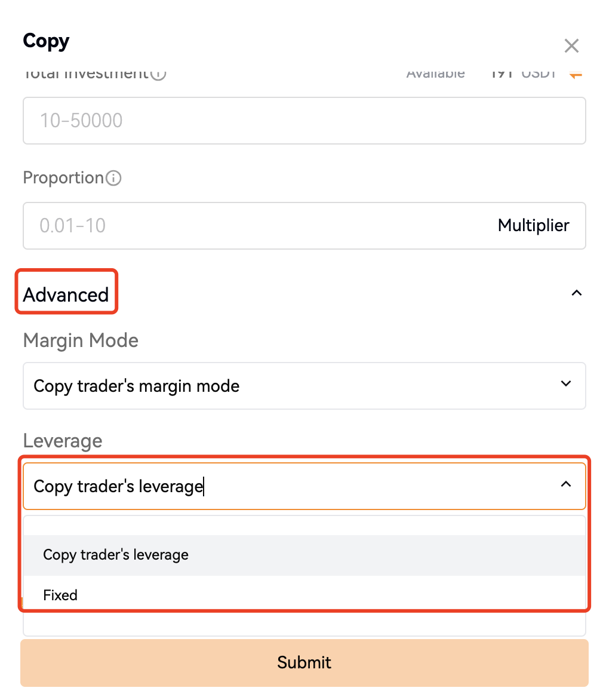Click the Proportion multiplier input field
Viewport: 603px width, 700px height.
click(257, 226)
